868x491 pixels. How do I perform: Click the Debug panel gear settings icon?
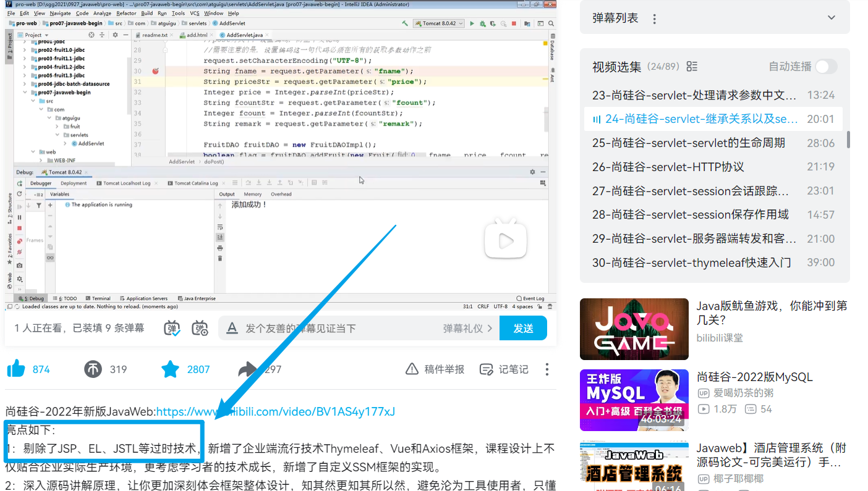pos(532,172)
